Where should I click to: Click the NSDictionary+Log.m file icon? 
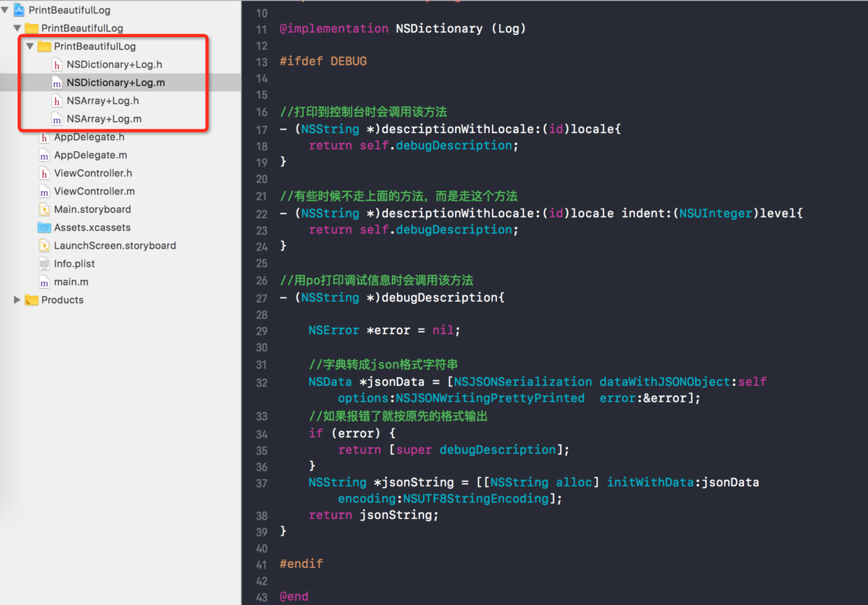click(x=57, y=83)
